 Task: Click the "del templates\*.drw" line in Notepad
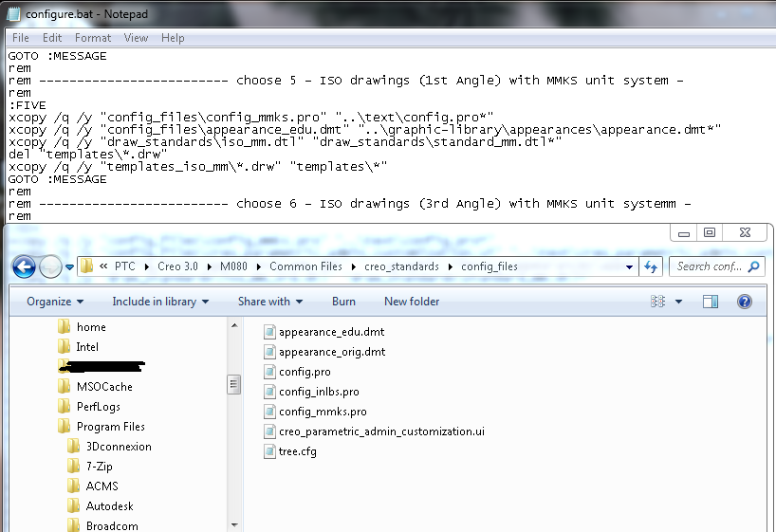88,155
